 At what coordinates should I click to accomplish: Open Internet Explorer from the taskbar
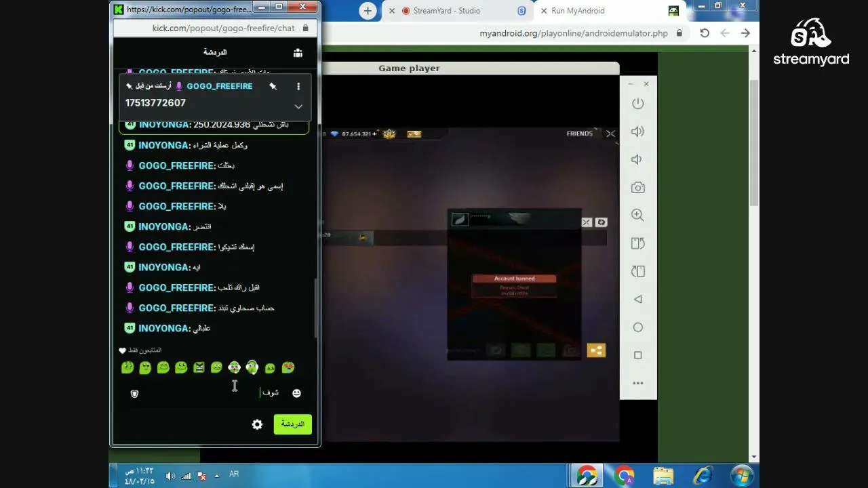click(703, 476)
